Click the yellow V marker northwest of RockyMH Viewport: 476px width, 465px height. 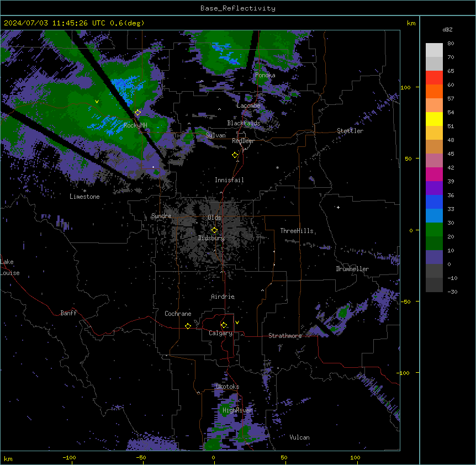[x=97, y=102]
